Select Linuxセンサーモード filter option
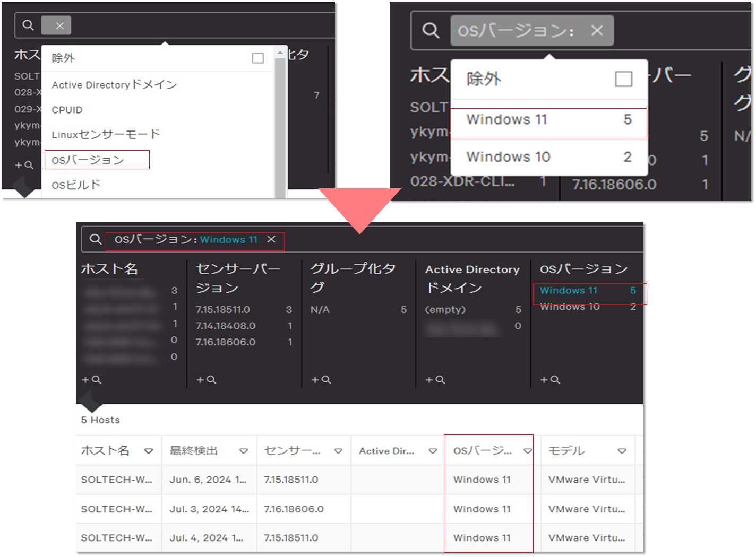The image size is (756, 557). coord(106,134)
